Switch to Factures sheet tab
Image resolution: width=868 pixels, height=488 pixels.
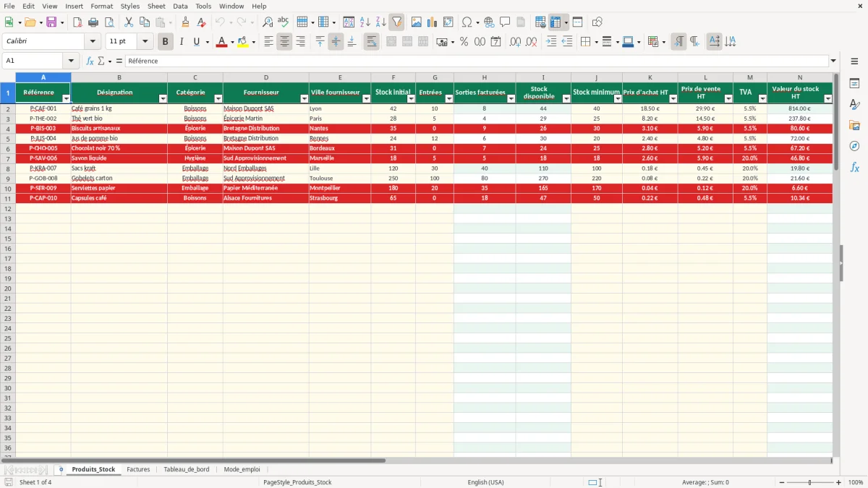138,469
